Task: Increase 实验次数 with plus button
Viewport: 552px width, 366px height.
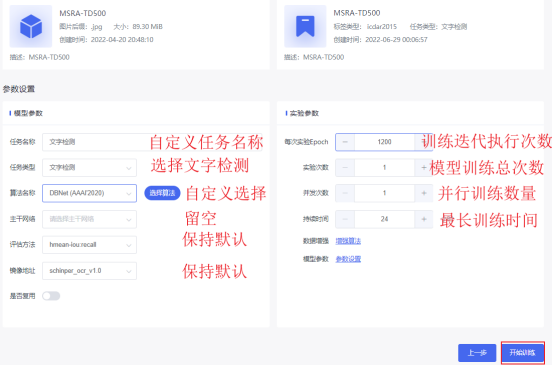Action: 424,168
